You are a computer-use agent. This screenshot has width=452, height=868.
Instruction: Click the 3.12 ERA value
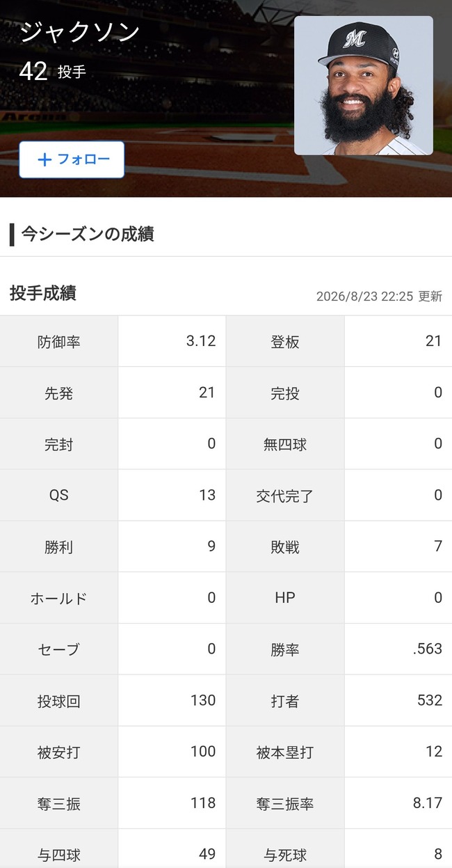pyautogui.click(x=201, y=341)
